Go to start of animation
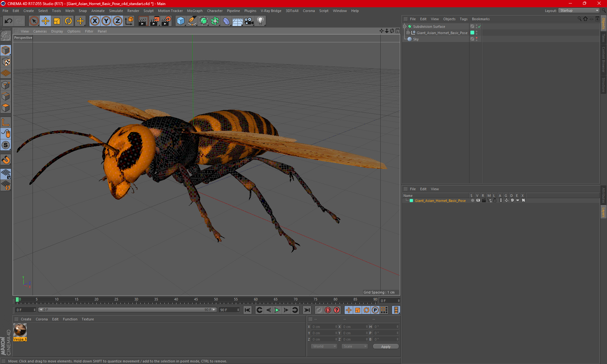Screen dimensions: 607x364 point(248,310)
